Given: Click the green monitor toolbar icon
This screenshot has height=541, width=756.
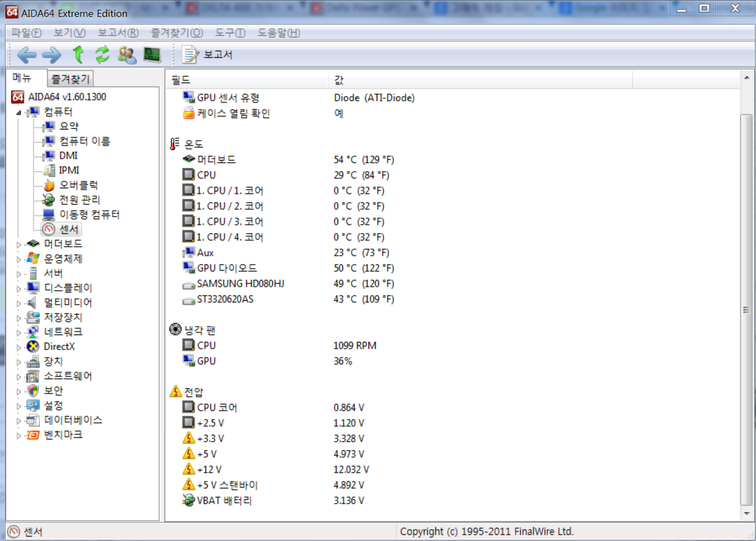Looking at the screenshot, I should coord(152,54).
